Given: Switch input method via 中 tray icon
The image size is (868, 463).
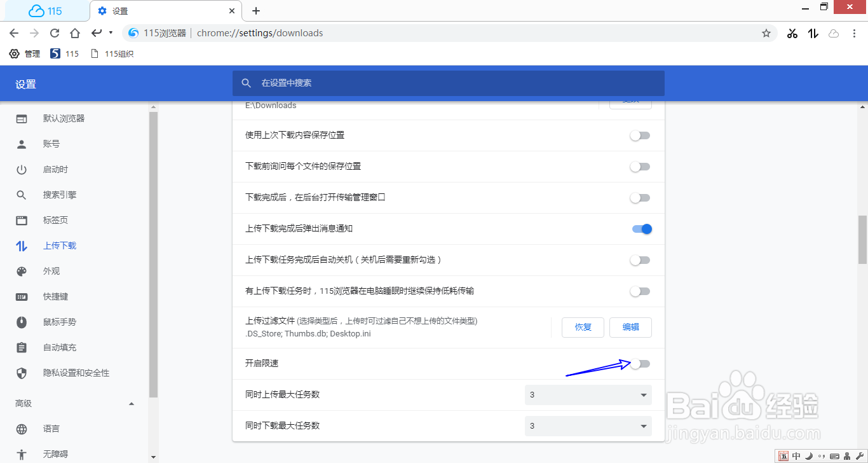Looking at the screenshot, I should pyautogui.click(x=796, y=455).
